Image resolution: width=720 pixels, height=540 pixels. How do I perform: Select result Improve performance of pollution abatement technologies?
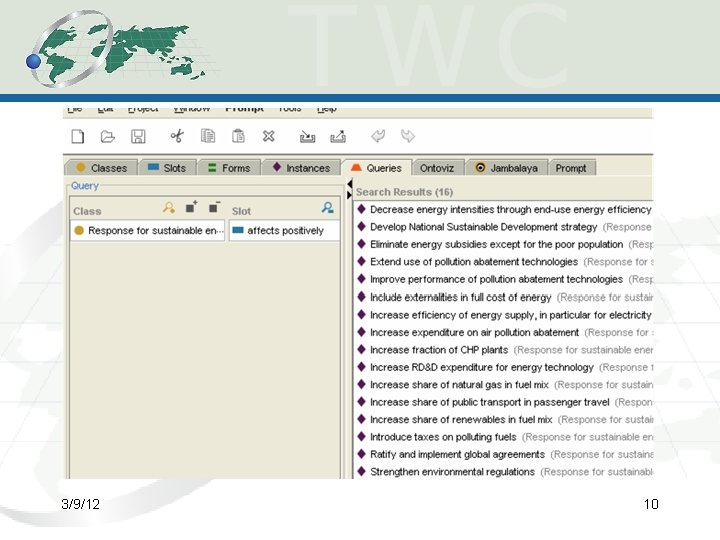click(505, 279)
